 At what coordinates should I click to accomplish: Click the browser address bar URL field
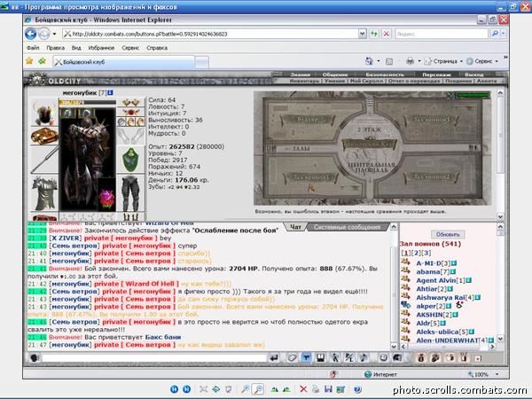(210, 34)
